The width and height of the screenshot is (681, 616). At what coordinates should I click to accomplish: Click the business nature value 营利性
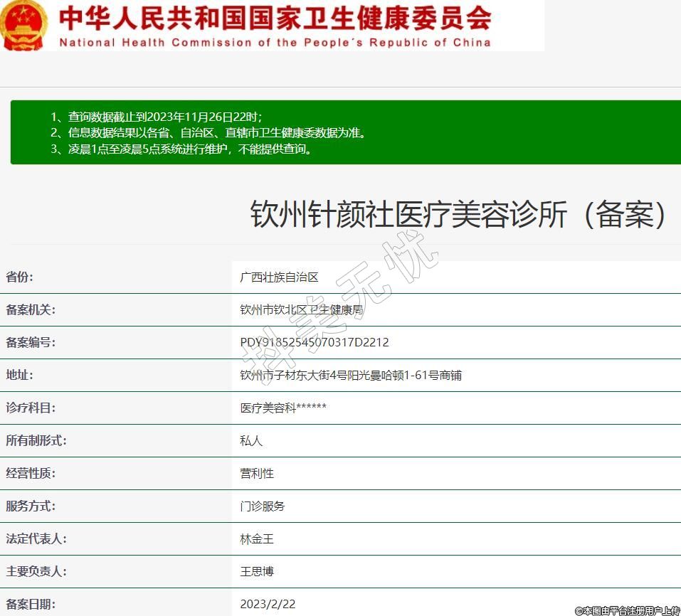[x=257, y=474]
